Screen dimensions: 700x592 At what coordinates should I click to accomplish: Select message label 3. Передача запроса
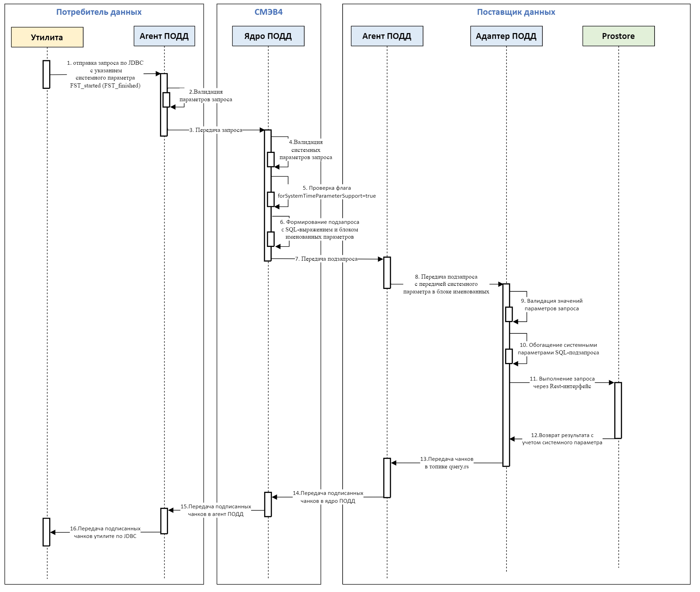216,130
